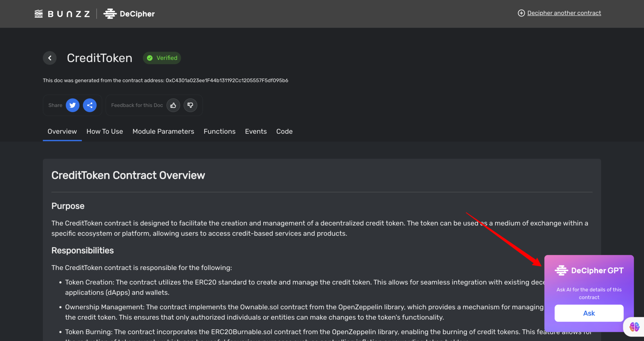Open the Events tab

point(256,131)
